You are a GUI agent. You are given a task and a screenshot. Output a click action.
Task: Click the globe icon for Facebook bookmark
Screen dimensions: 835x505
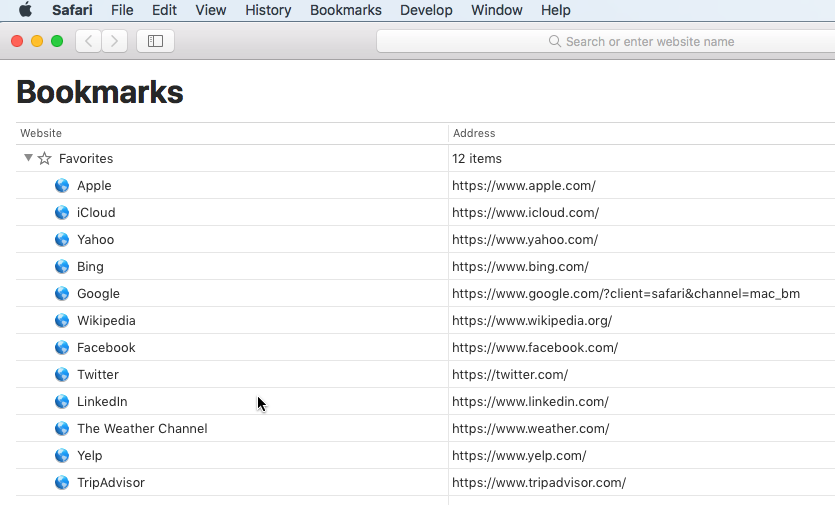coord(62,347)
